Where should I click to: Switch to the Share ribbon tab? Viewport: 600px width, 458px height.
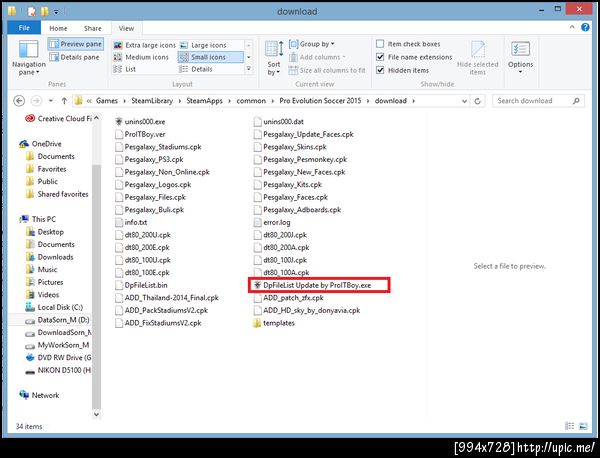(x=93, y=28)
